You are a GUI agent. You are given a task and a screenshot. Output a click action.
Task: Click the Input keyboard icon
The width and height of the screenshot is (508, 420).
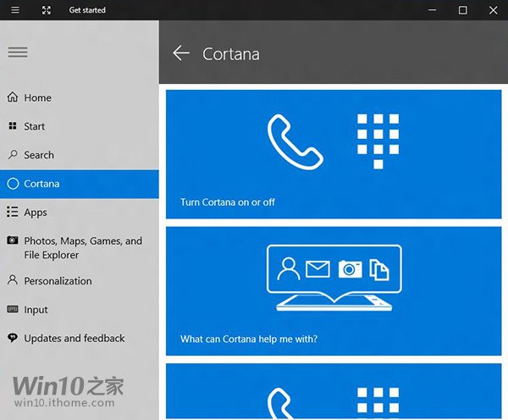pos(13,309)
